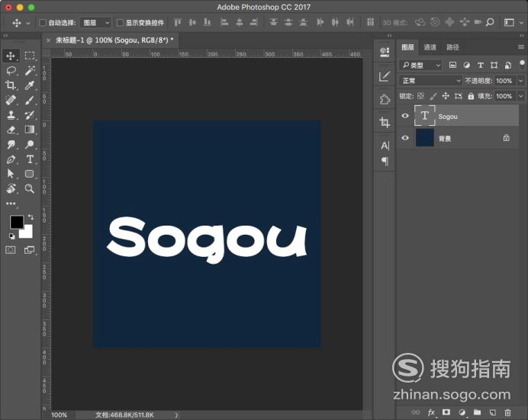The width and height of the screenshot is (528, 420).
Task: Select the Brush tool
Action: 30,100
